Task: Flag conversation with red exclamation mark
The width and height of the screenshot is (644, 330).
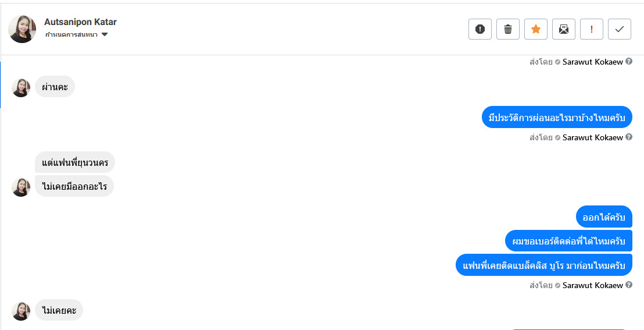Action: tap(592, 29)
